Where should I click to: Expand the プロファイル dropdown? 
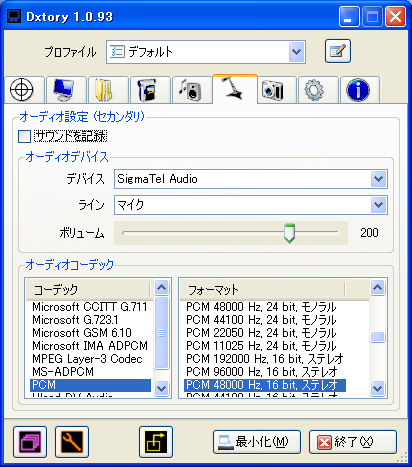296,52
